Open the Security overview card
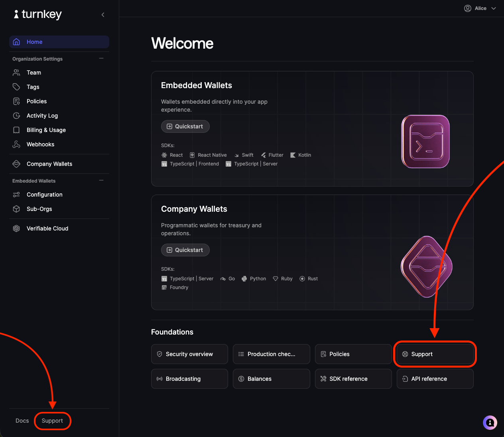 [189, 354]
